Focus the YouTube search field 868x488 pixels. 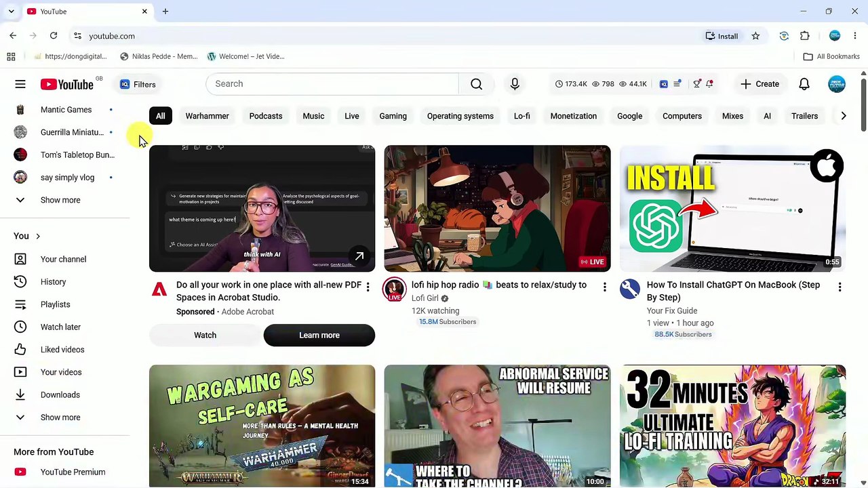332,84
